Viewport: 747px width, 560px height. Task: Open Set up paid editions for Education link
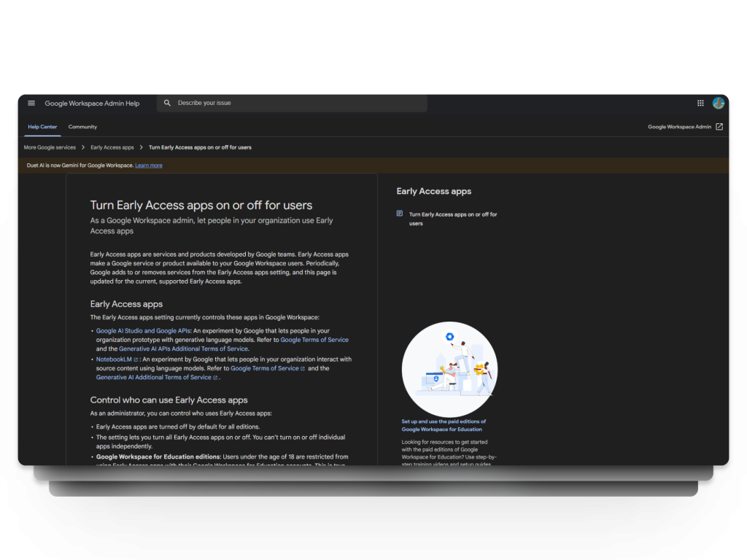click(x=444, y=425)
